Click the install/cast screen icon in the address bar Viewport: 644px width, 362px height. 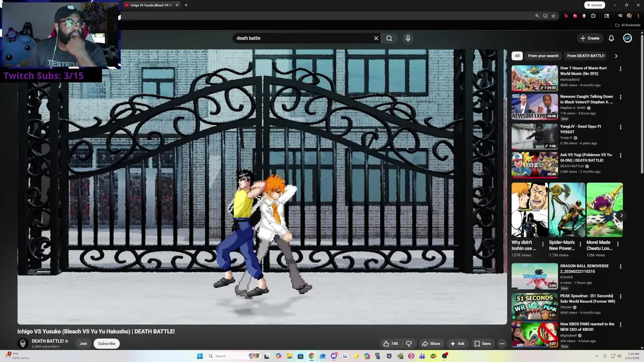coord(545,16)
